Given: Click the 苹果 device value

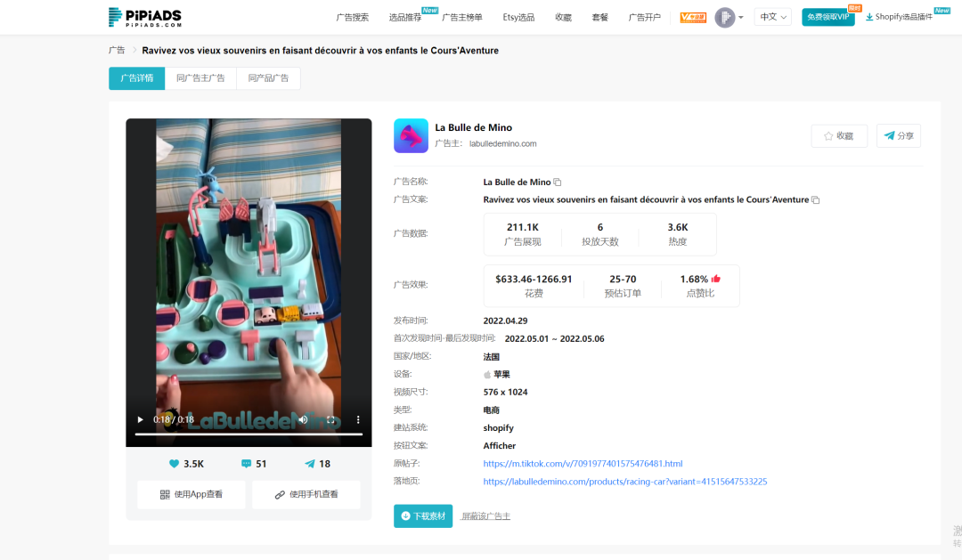Looking at the screenshot, I should 501,374.
